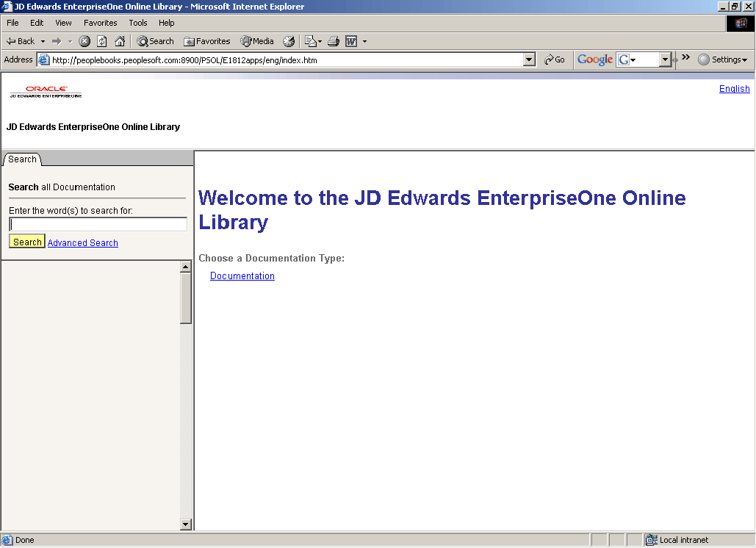Expand the Edit with Word dropdown arrow

tap(364, 41)
